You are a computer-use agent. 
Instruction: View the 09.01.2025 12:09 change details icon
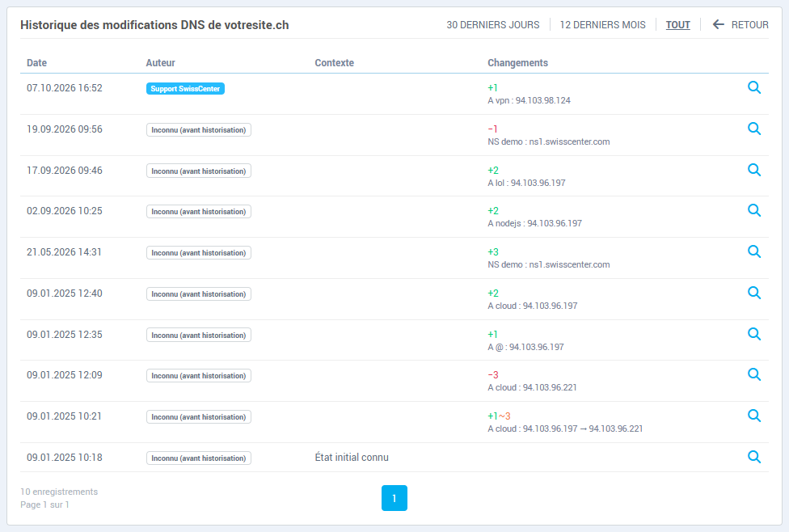pos(753,374)
